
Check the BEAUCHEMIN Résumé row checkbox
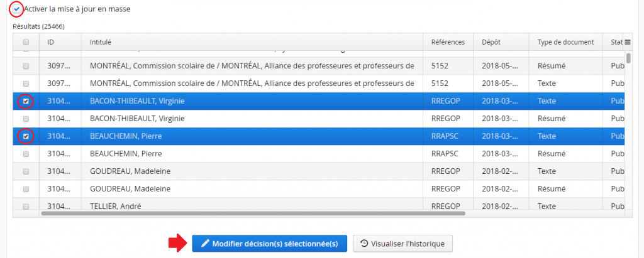pos(26,154)
